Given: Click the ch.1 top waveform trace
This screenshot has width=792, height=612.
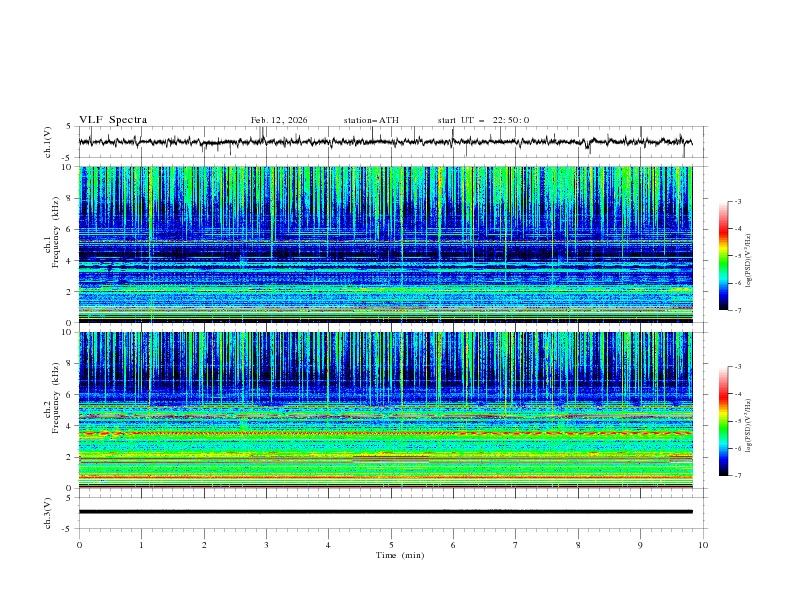Looking at the screenshot, I should [390, 142].
